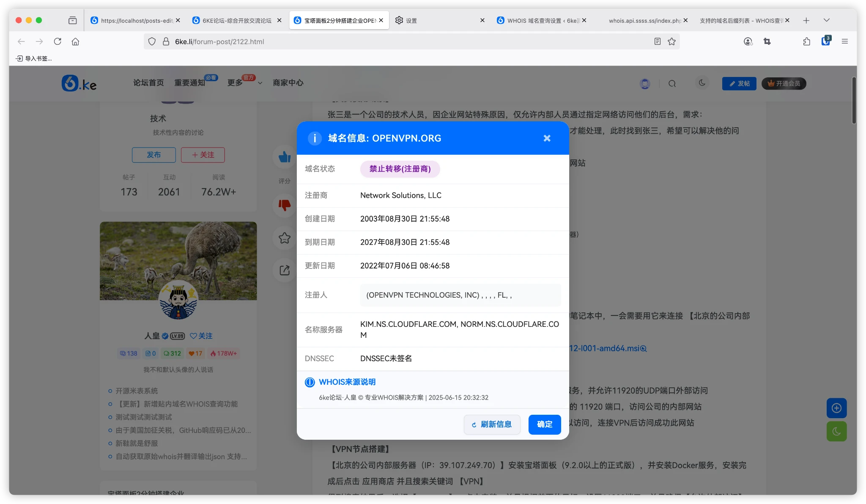The width and height of the screenshot is (866, 504).
Task: Open the forum search magnifier icon
Action: click(672, 84)
